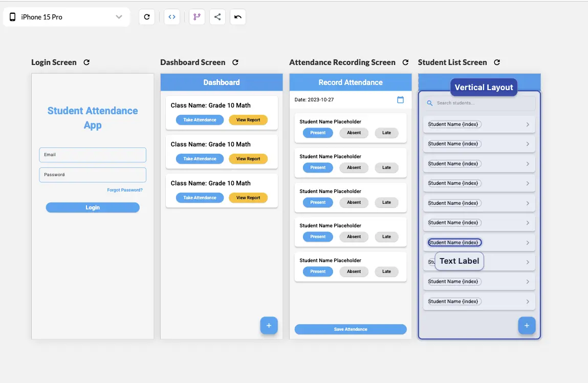
Task: Select the Dashboard header bar
Action: 222,82
